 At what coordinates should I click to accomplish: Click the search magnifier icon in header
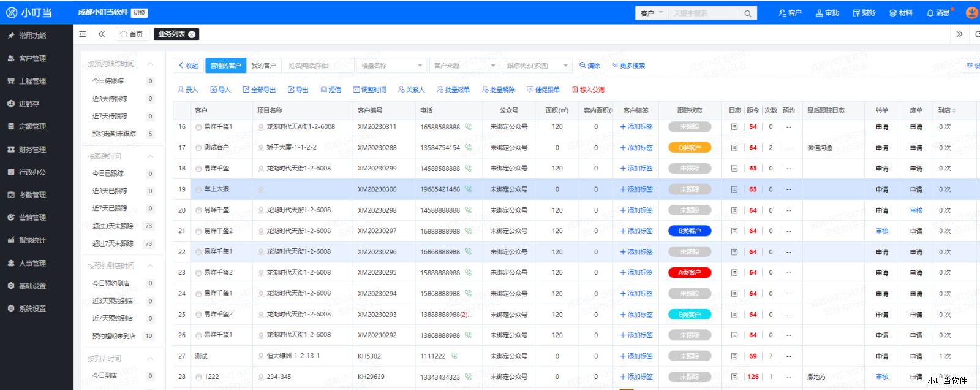748,13
